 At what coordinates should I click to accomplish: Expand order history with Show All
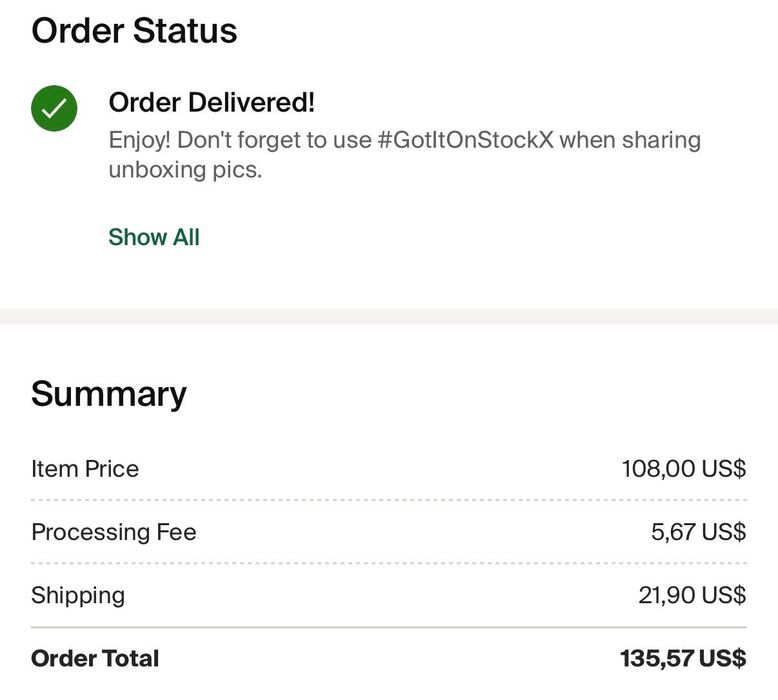tap(154, 237)
